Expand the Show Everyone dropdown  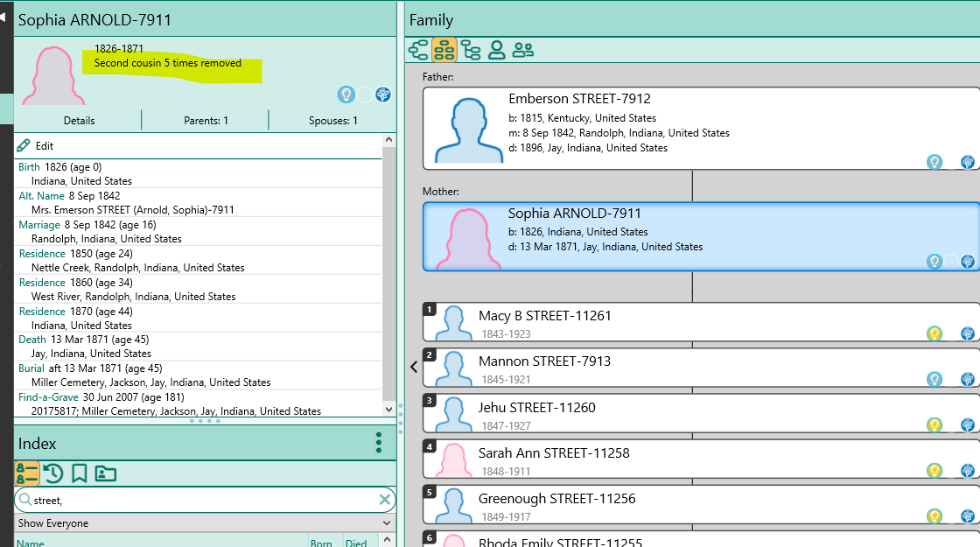click(386, 522)
